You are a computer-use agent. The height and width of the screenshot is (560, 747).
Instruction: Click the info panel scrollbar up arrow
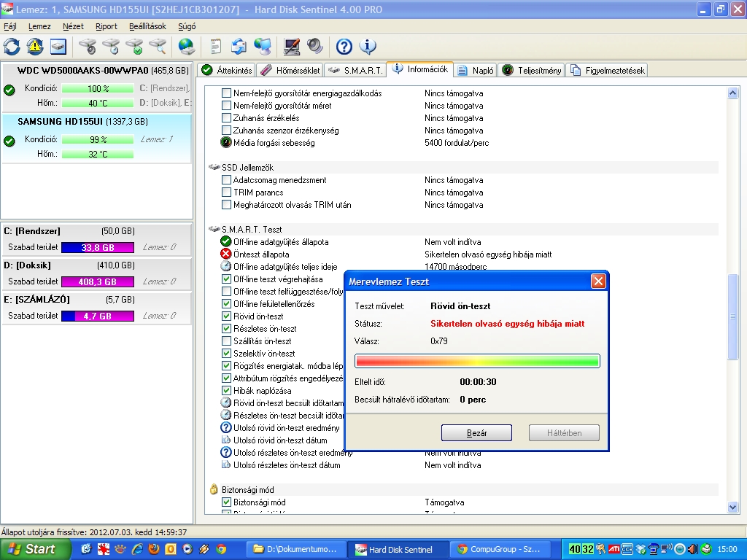pos(732,93)
